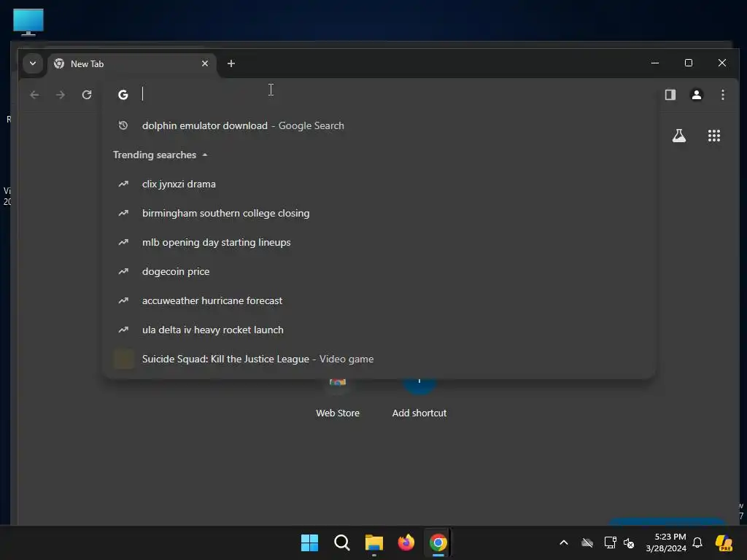Click trending arrow icon beside dogecoin price

coord(123,271)
